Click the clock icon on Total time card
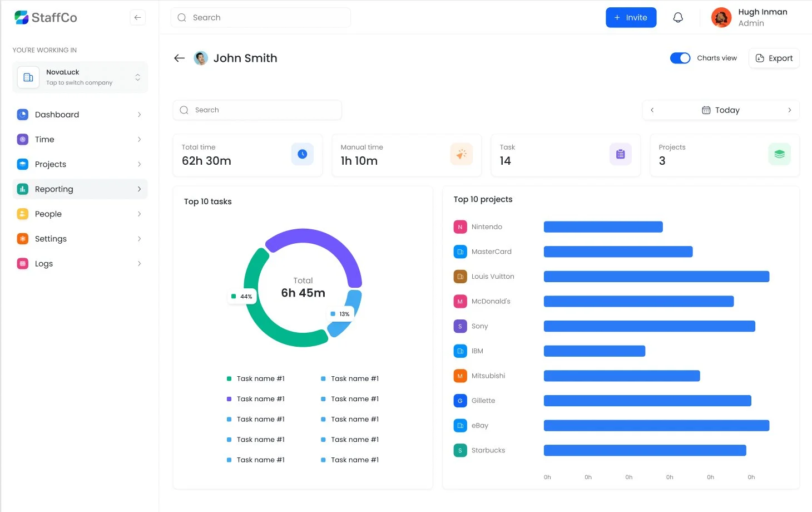This screenshot has height=512, width=812. point(303,154)
